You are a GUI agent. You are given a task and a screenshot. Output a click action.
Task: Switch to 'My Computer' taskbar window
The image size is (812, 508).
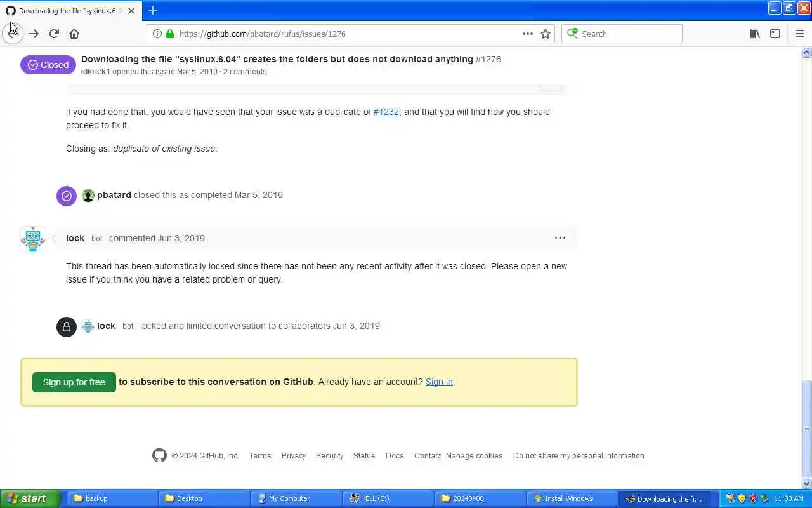(x=296, y=498)
